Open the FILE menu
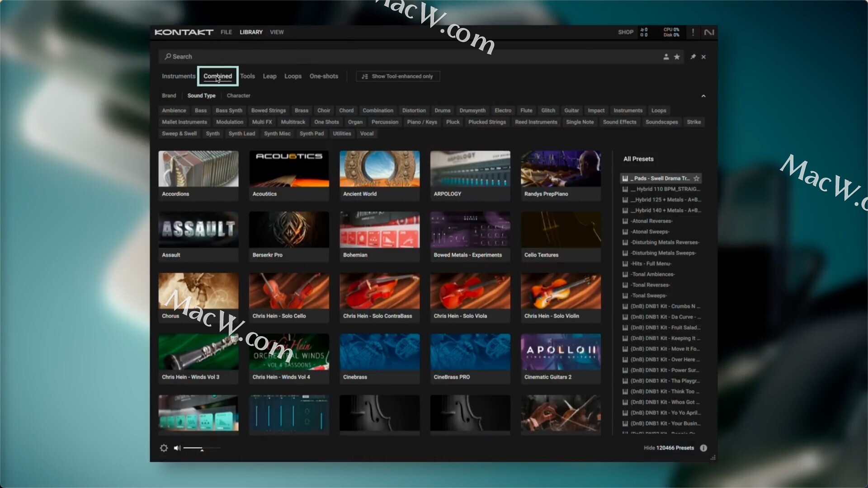 226,32
